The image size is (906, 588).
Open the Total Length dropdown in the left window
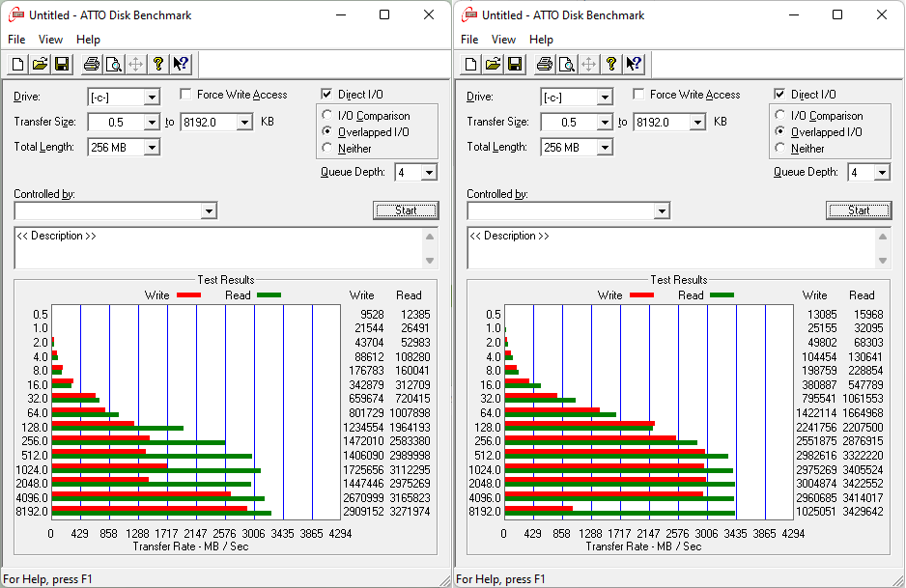point(152,148)
